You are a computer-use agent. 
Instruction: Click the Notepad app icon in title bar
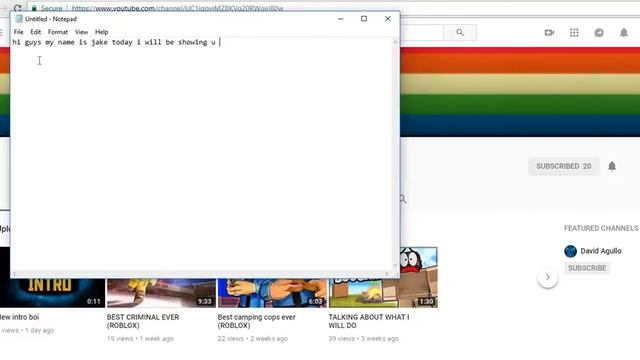tap(19, 19)
